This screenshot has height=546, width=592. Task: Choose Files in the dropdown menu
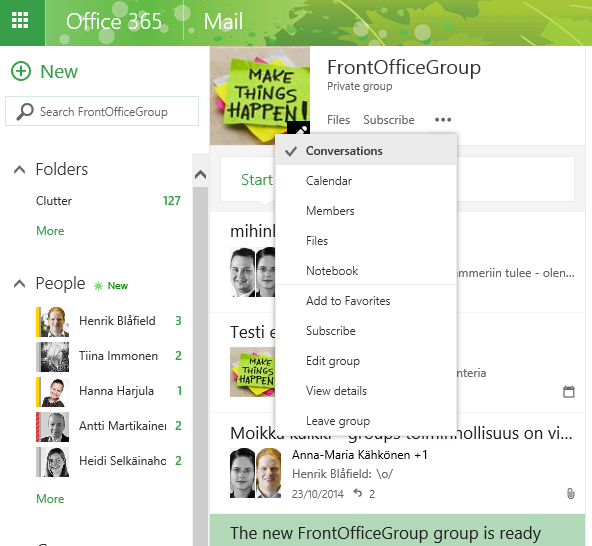[x=366, y=241]
